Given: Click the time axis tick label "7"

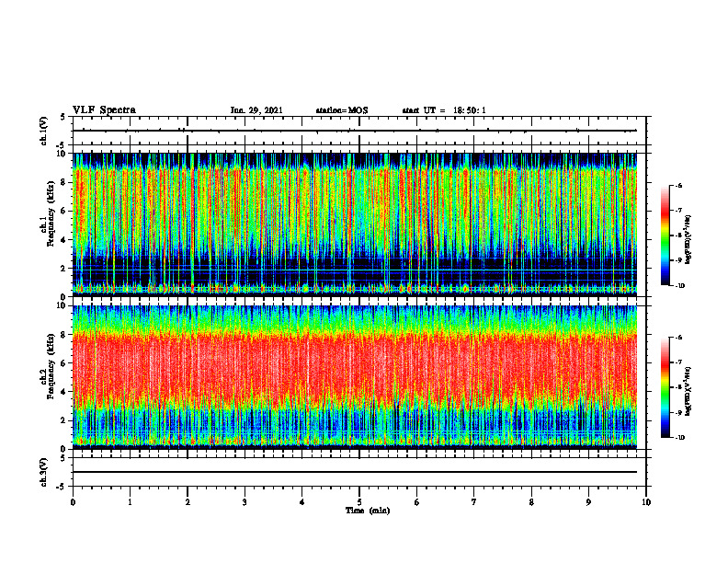Looking at the screenshot, I should [474, 502].
